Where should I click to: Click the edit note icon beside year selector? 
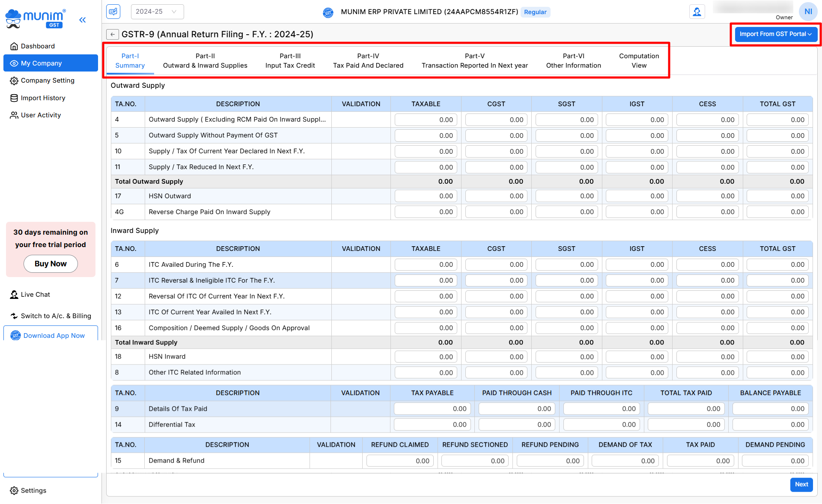[x=113, y=12]
